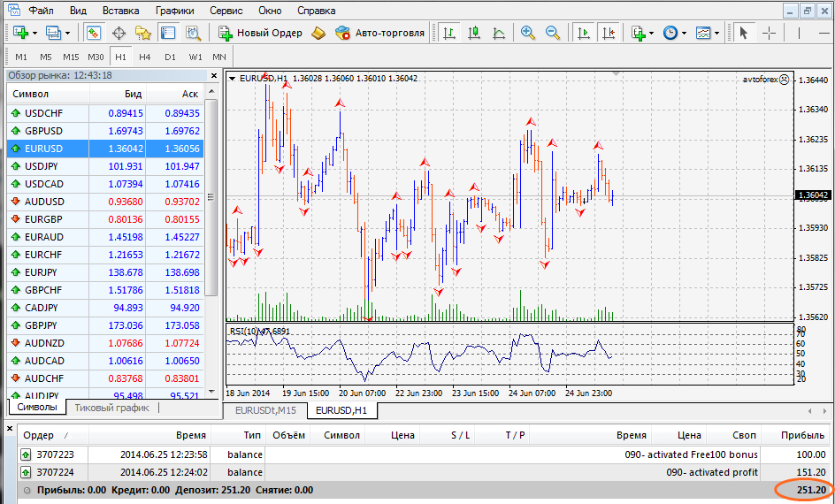Select the USDJPY symbol row
The image size is (835, 504).
[x=105, y=166]
